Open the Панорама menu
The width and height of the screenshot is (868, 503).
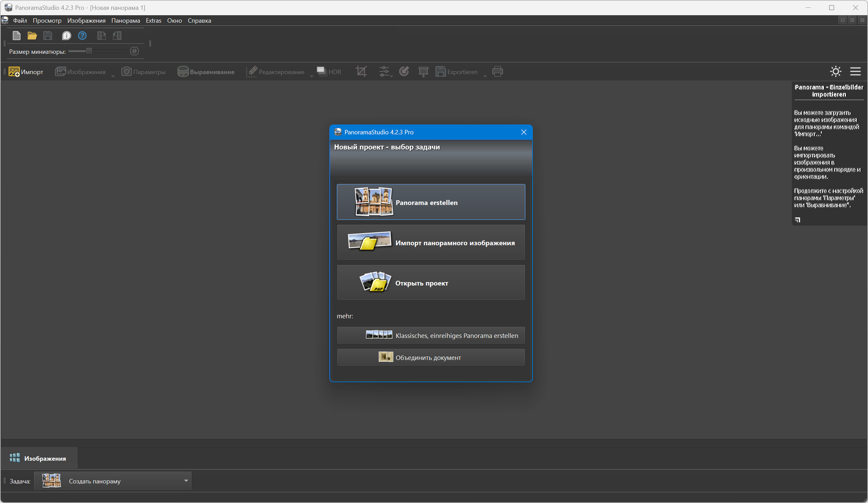click(x=125, y=20)
